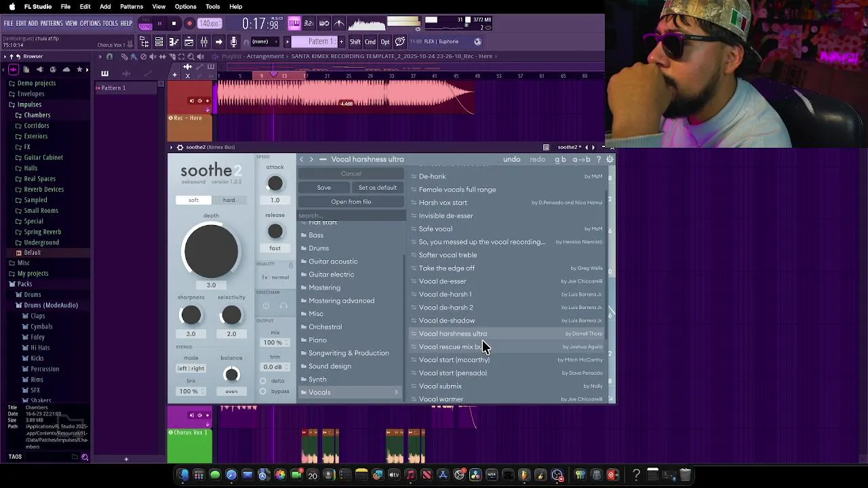Click the attack knob in soothe2
The image size is (868, 488).
click(x=275, y=183)
